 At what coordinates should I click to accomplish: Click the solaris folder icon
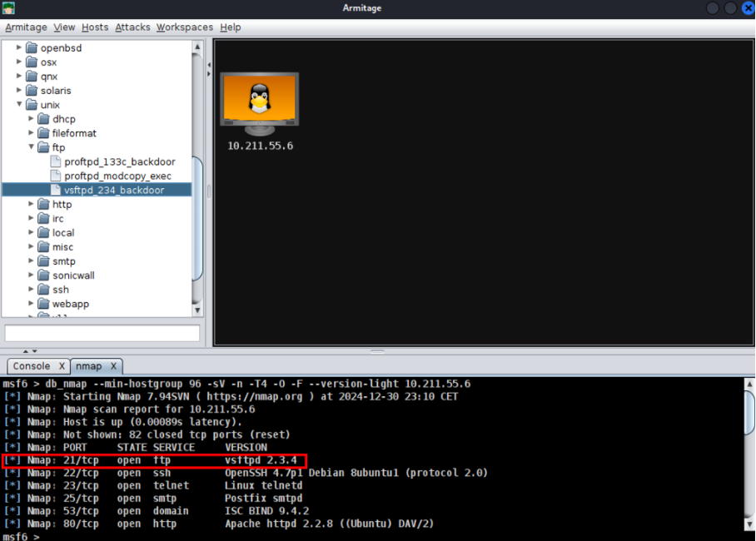[32, 90]
